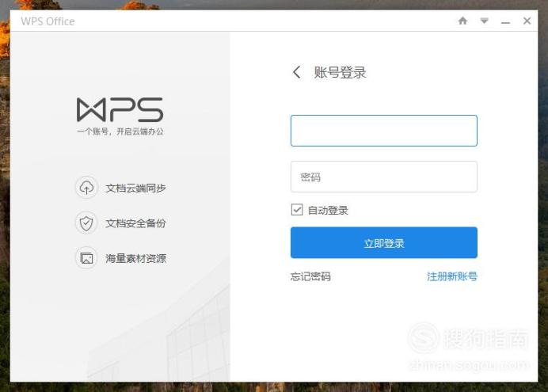Screen dimensions: 548x392
Task: Minimize the WPS Office login window
Action: (x=505, y=22)
